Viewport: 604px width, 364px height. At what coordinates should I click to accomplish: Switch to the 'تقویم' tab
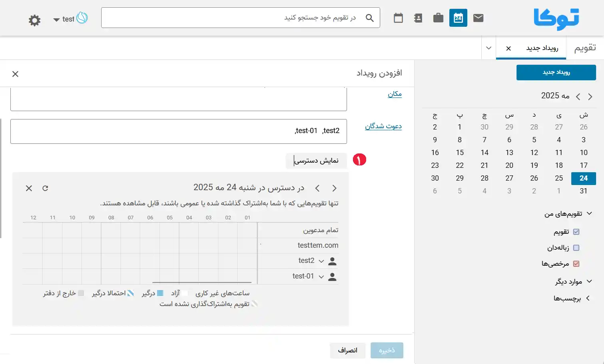585,48
